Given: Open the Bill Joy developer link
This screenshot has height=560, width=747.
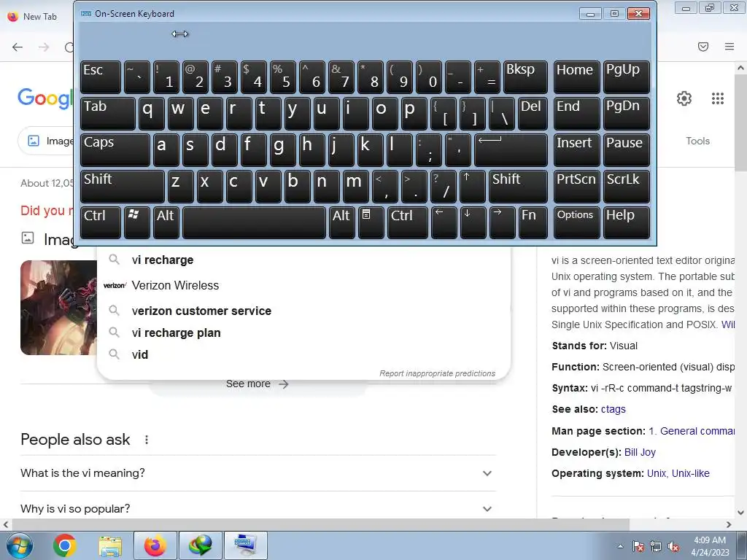Looking at the screenshot, I should [x=640, y=452].
